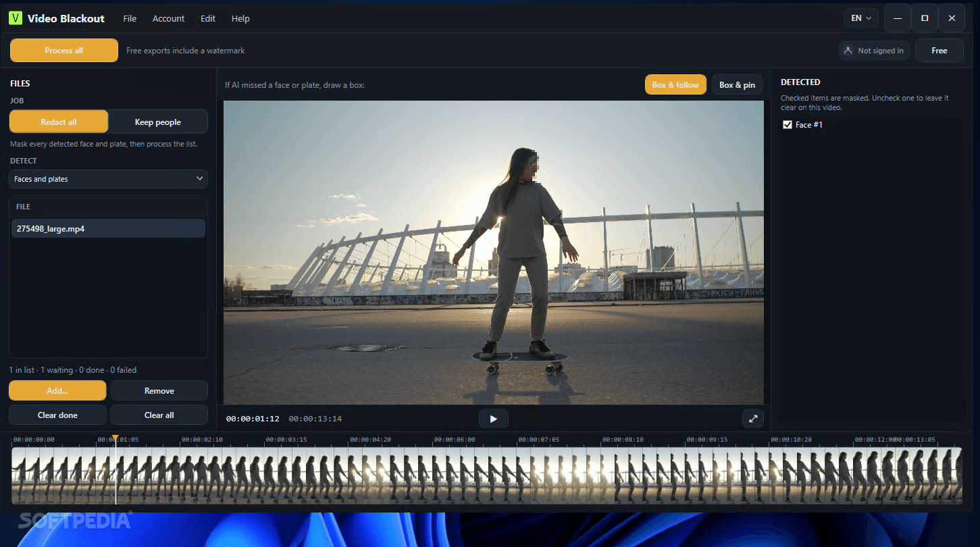The height and width of the screenshot is (547, 980).
Task: Click the total duration 00:00:13:14 text
Action: tap(315, 419)
